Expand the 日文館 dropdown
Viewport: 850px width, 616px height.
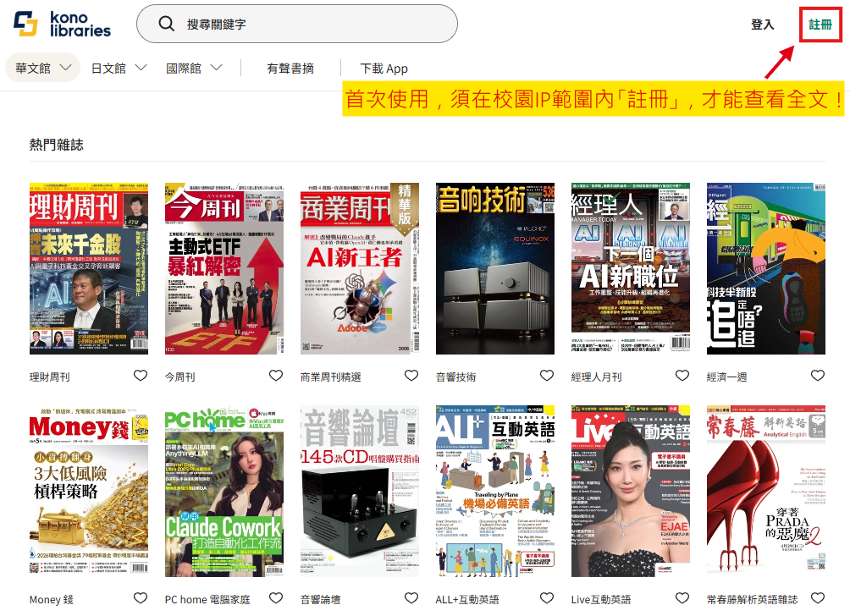click(x=119, y=68)
